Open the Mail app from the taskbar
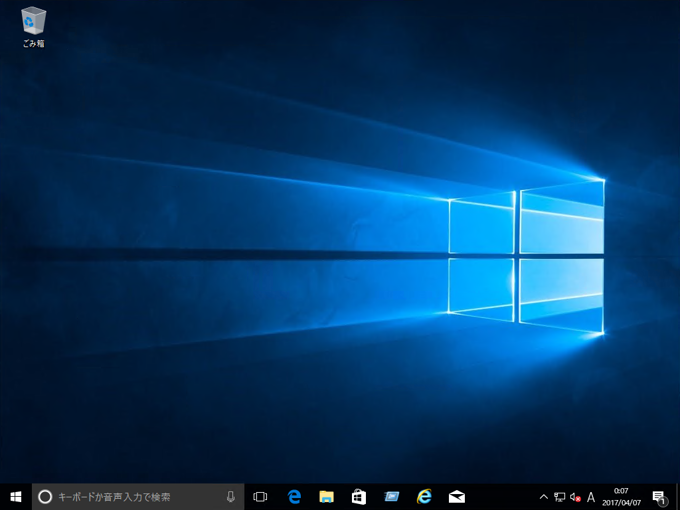Screen dimensions: 680x510 (x=457, y=497)
